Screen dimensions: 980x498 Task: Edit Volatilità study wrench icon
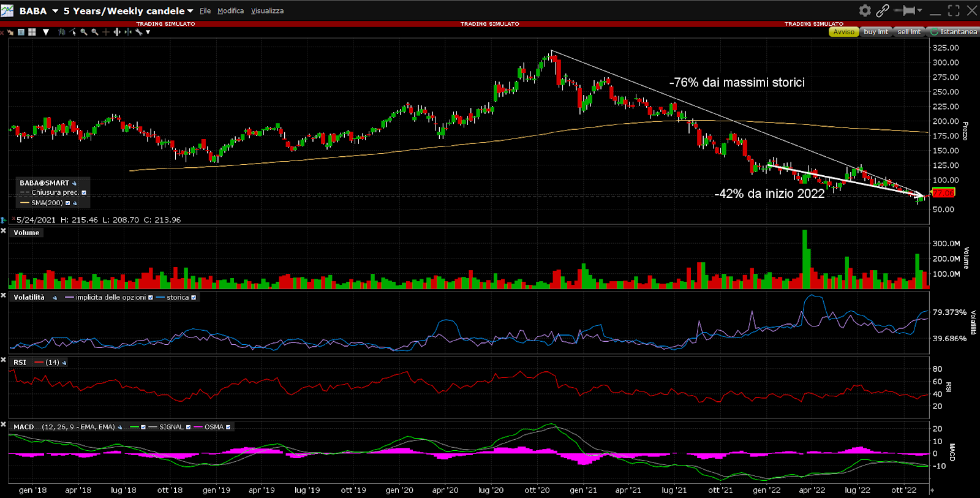55,298
